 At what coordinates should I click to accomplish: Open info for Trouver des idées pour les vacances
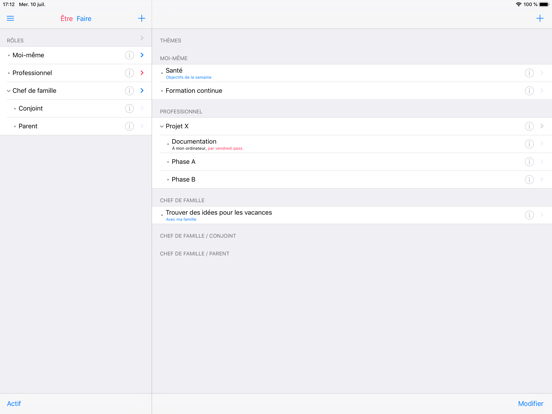(529, 215)
